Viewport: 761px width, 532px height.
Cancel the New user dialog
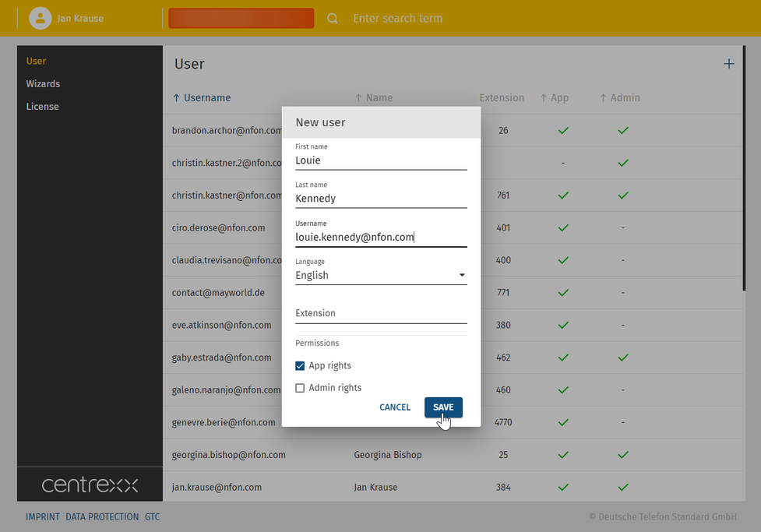(x=395, y=407)
